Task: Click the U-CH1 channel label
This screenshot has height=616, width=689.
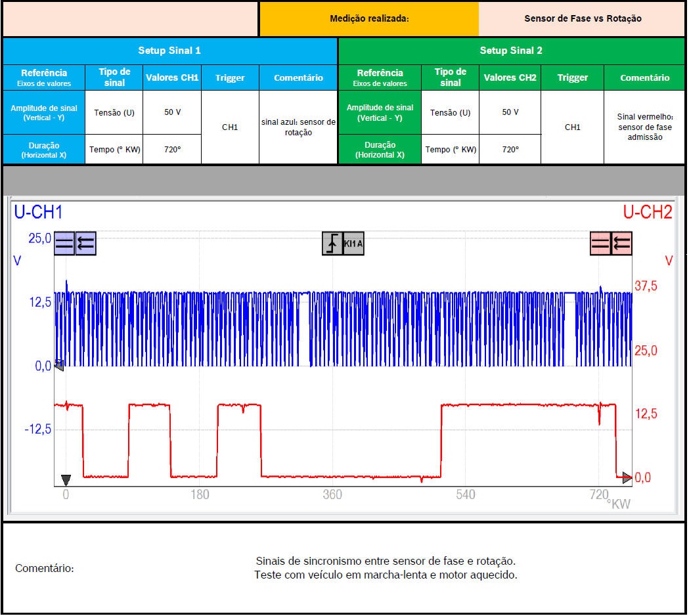Action: (x=38, y=212)
